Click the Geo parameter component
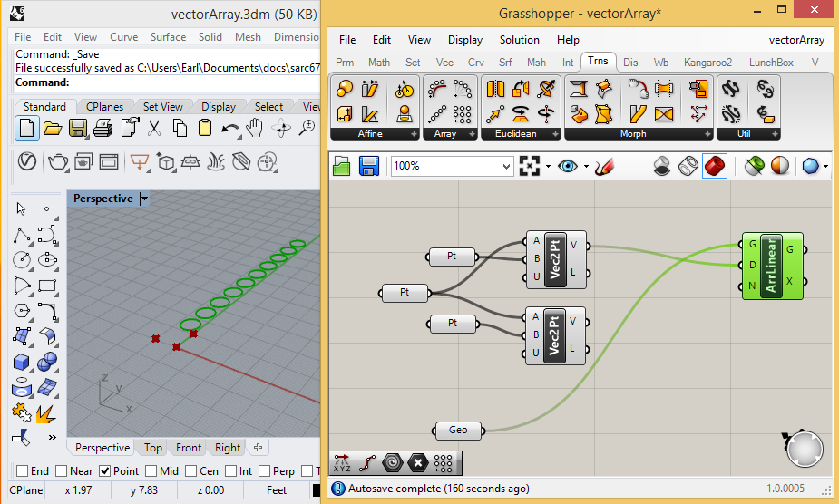Viewport: 839px width, 504px height. click(458, 430)
